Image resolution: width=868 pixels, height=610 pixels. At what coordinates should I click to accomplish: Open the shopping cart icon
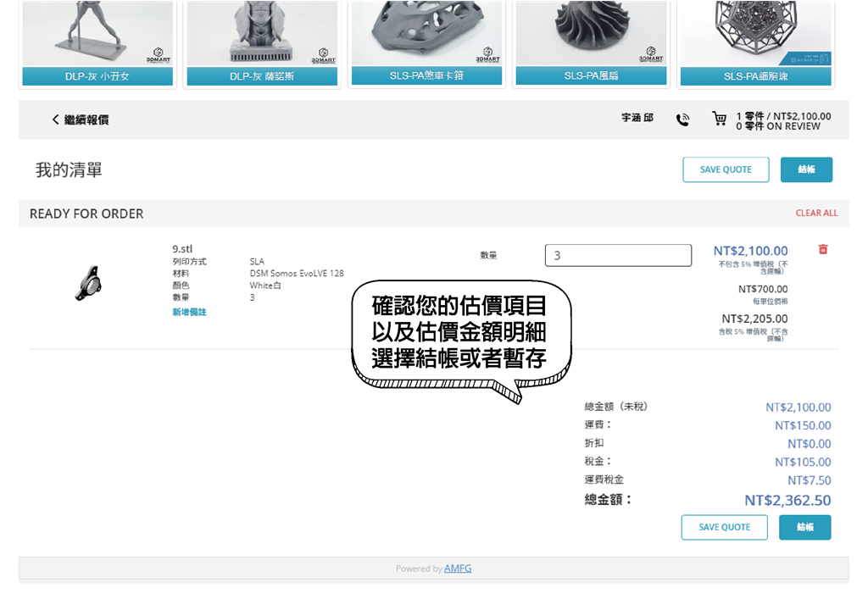[720, 119]
